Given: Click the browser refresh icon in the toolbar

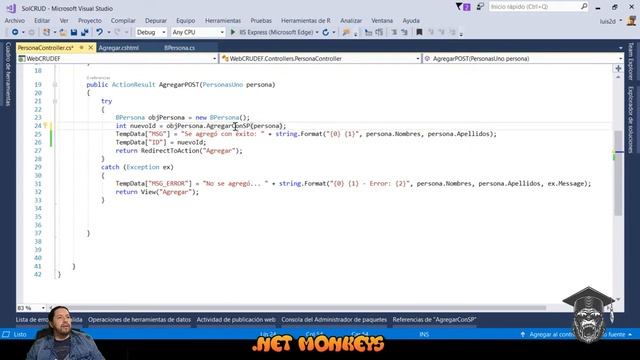Looking at the screenshot, I should [x=326, y=32].
